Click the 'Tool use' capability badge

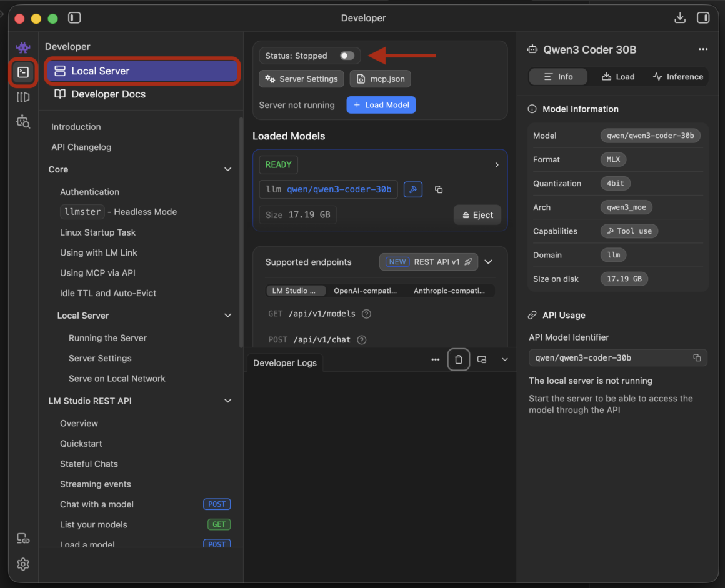[x=629, y=231]
